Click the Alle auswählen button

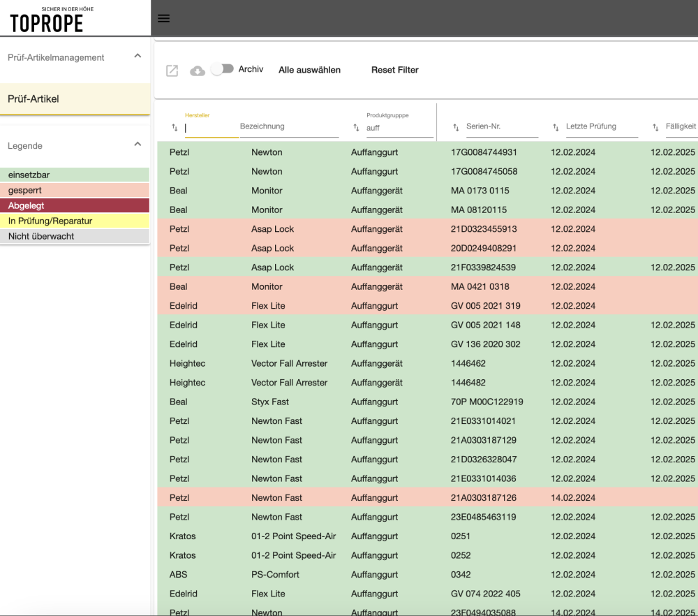pos(309,70)
